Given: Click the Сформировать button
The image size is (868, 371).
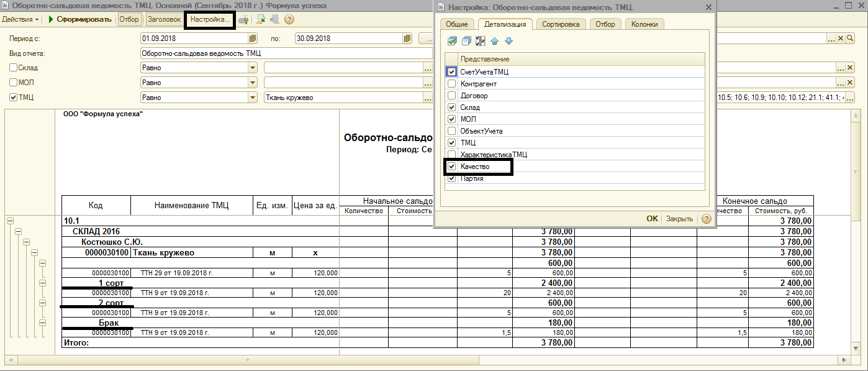Looking at the screenshot, I should pyautogui.click(x=80, y=19).
